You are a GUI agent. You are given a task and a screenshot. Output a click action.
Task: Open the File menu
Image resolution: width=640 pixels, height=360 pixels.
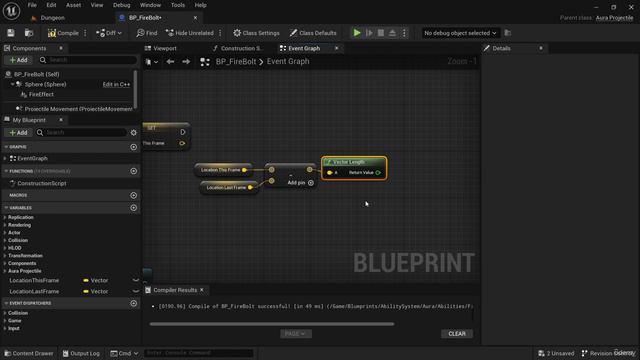(x=32, y=5)
